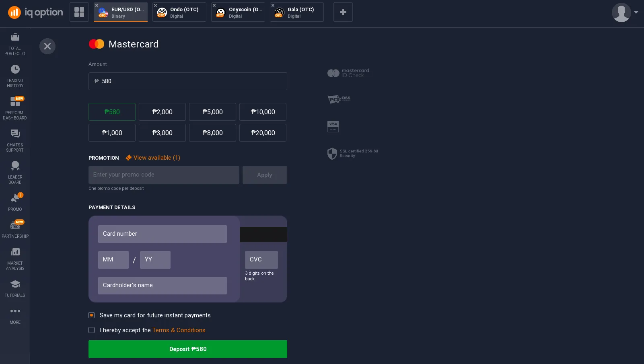Close the Mastercard deposit panel
This screenshot has height=364, width=644.
47,46
